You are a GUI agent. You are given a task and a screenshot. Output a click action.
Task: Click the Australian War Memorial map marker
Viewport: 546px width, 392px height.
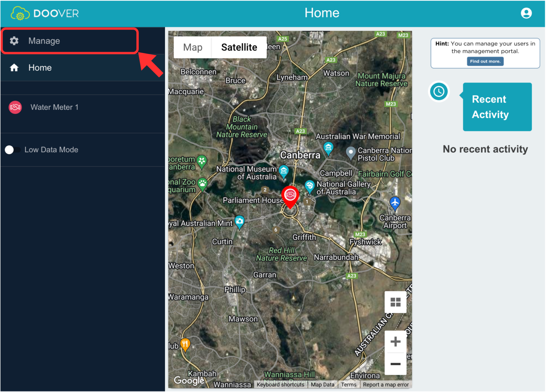tap(328, 149)
